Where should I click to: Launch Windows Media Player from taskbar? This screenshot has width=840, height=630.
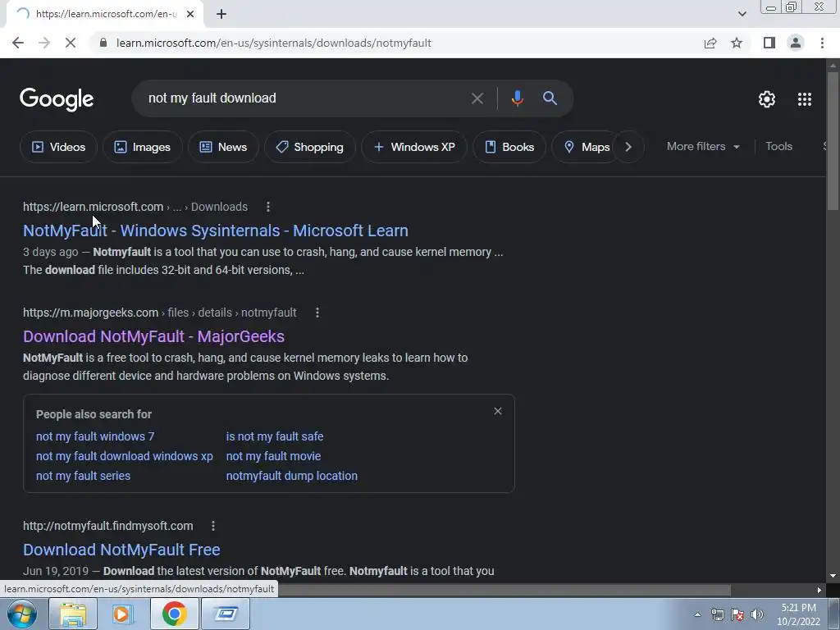pyautogui.click(x=123, y=614)
